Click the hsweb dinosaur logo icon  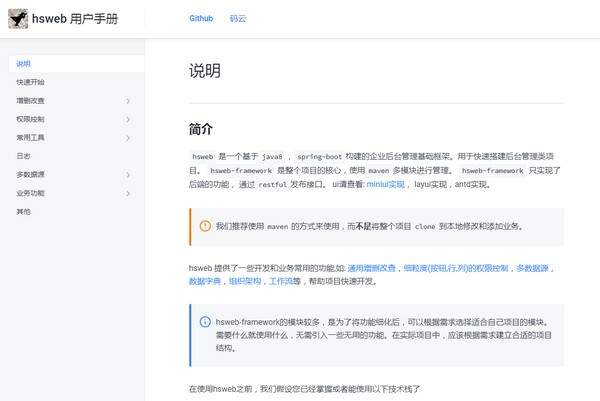click(18, 18)
